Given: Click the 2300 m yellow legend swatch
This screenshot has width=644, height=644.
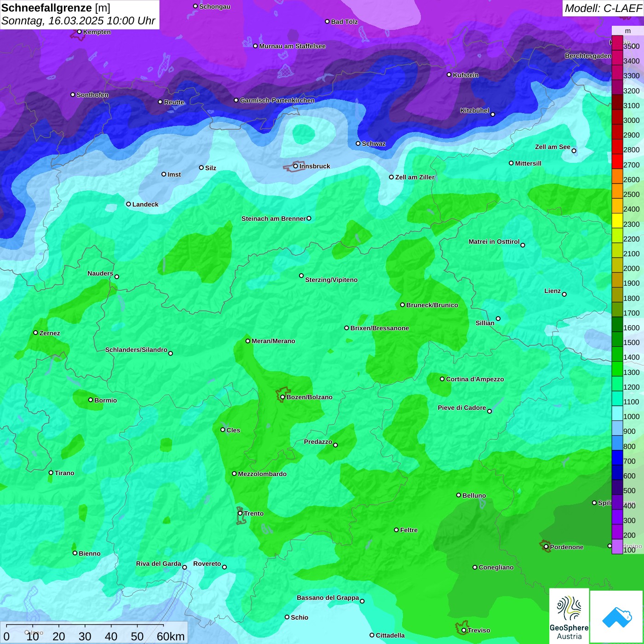Looking at the screenshot, I should click(x=617, y=221).
